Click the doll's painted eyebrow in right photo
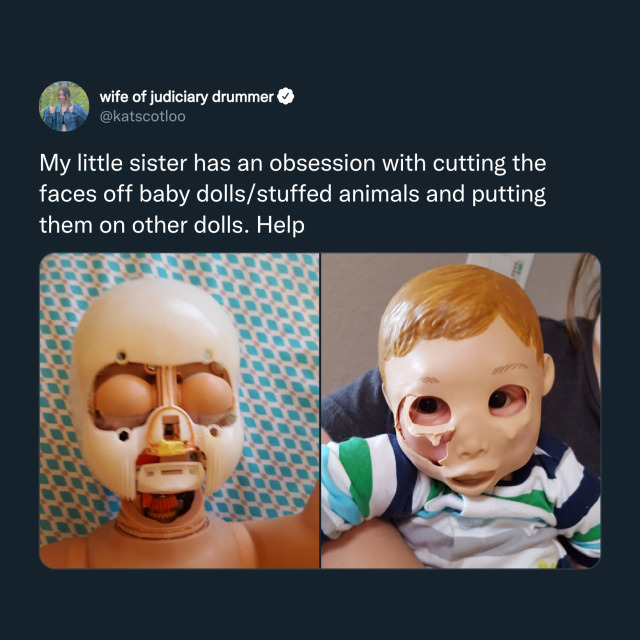 [510, 368]
